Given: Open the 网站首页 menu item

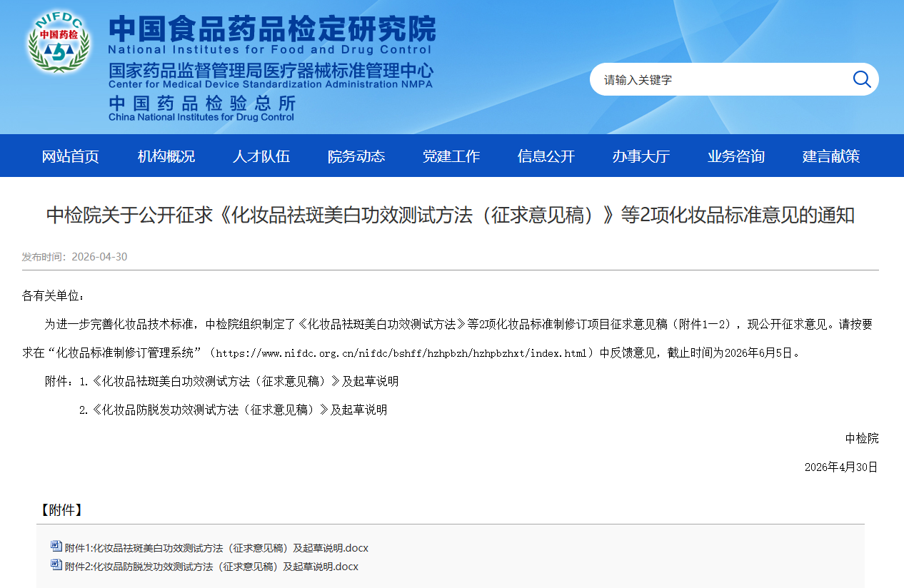Looking at the screenshot, I should point(71,156).
